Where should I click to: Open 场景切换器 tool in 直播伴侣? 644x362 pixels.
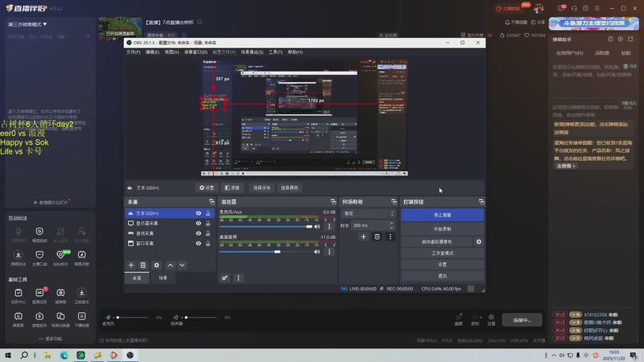[x=60, y=319]
